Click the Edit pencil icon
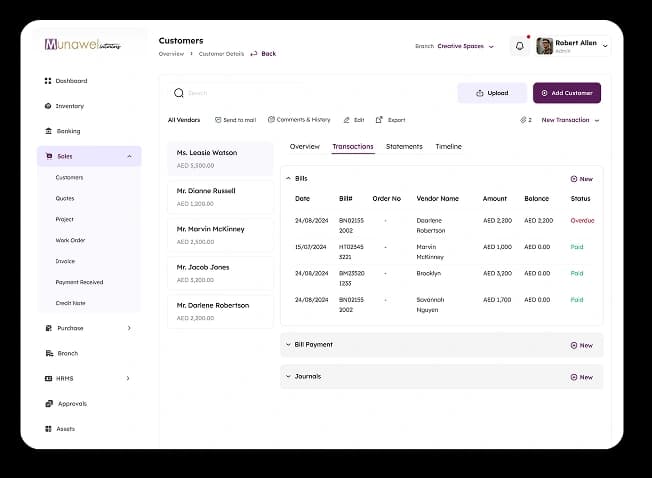Screen dimensions: 652x478 pos(347,120)
